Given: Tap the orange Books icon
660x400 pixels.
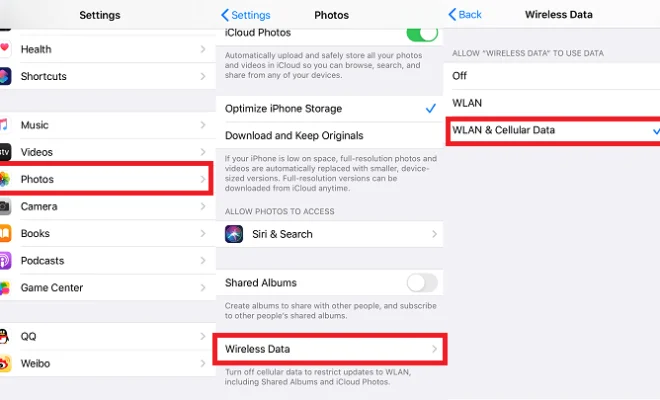Looking at the screenshot, I should (x=5, y=233).
